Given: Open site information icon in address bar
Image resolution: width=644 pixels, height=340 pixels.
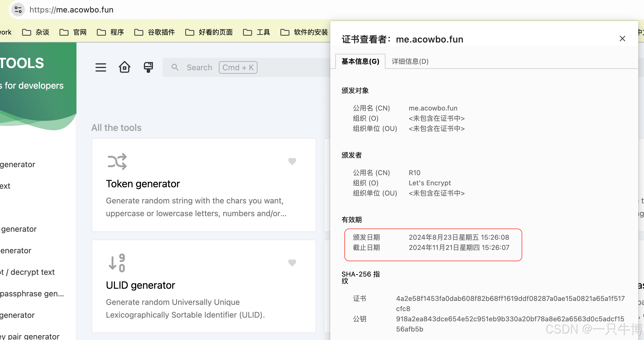Looking at the screenshot, I should 18,10.
